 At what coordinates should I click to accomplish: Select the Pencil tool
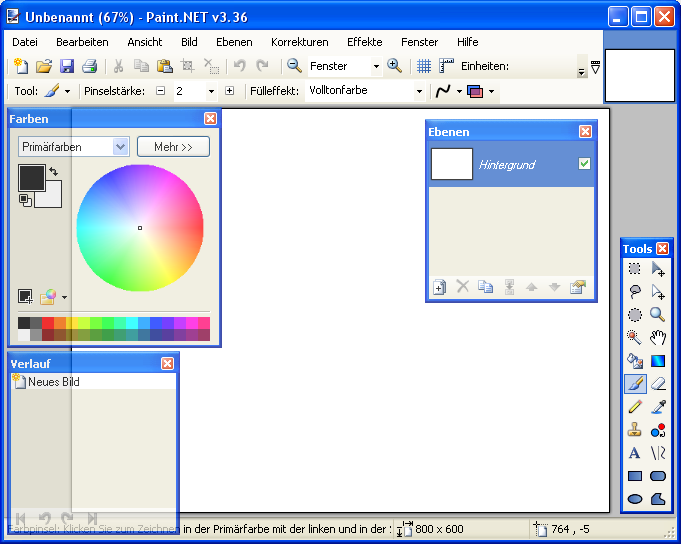(x=635, y=407)
